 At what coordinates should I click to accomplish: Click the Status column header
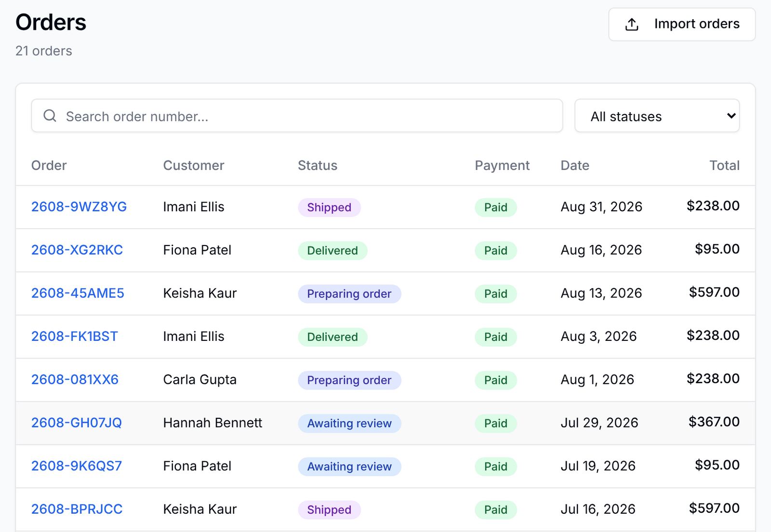coord(318,165)
